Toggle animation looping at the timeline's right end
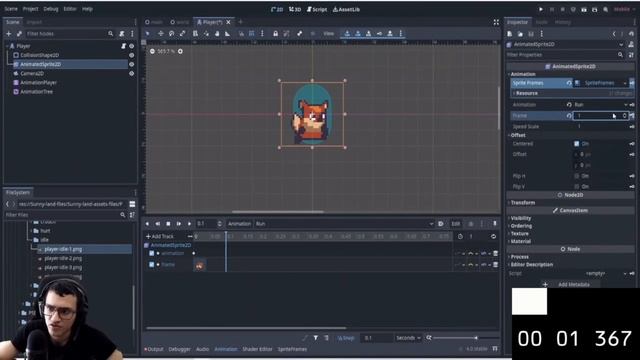 493,236
